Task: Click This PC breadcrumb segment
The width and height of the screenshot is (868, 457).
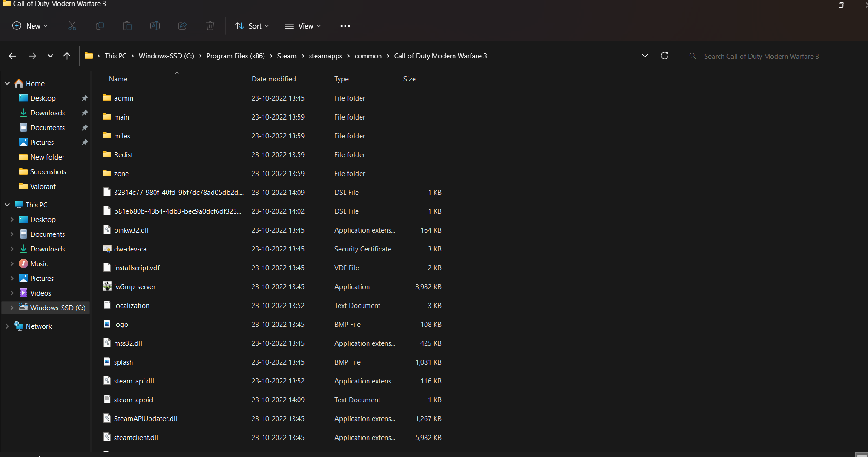Action: [x=115, y=56]
